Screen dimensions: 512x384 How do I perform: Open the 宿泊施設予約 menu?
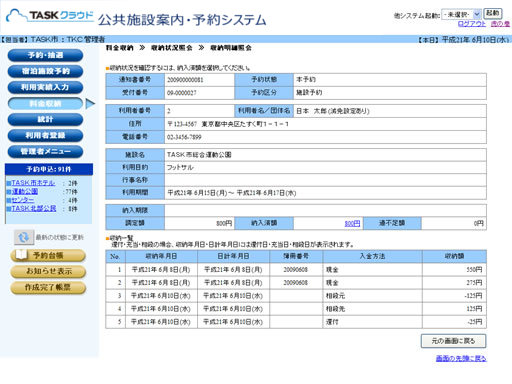coord(45,71)
